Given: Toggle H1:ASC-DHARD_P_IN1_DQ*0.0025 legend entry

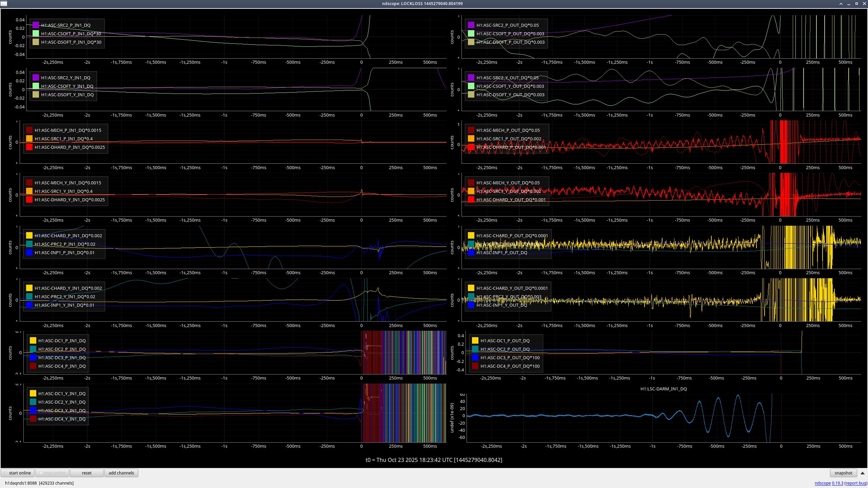Looking at the screenshot, I should 70,147.
